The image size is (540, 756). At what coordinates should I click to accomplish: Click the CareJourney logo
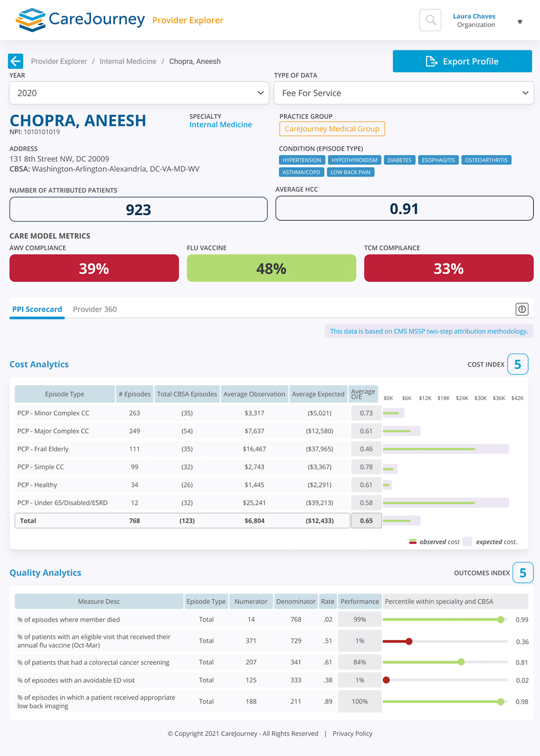tap(81, 20)
